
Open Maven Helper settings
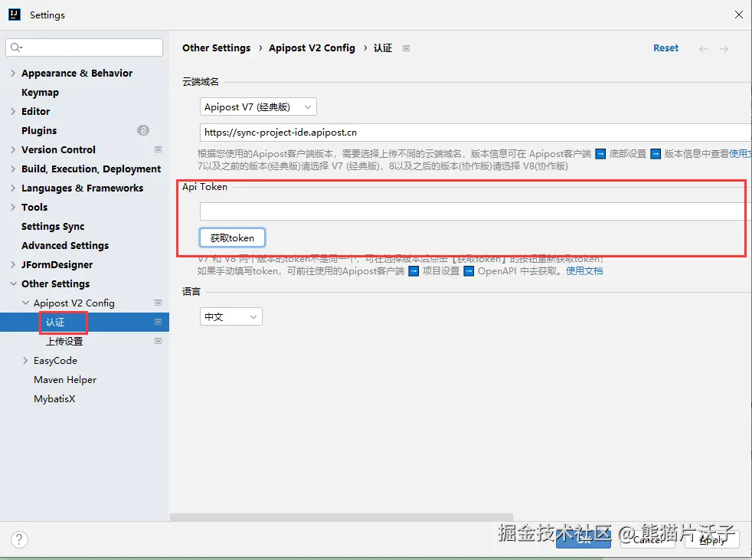[x=65, y=380]
